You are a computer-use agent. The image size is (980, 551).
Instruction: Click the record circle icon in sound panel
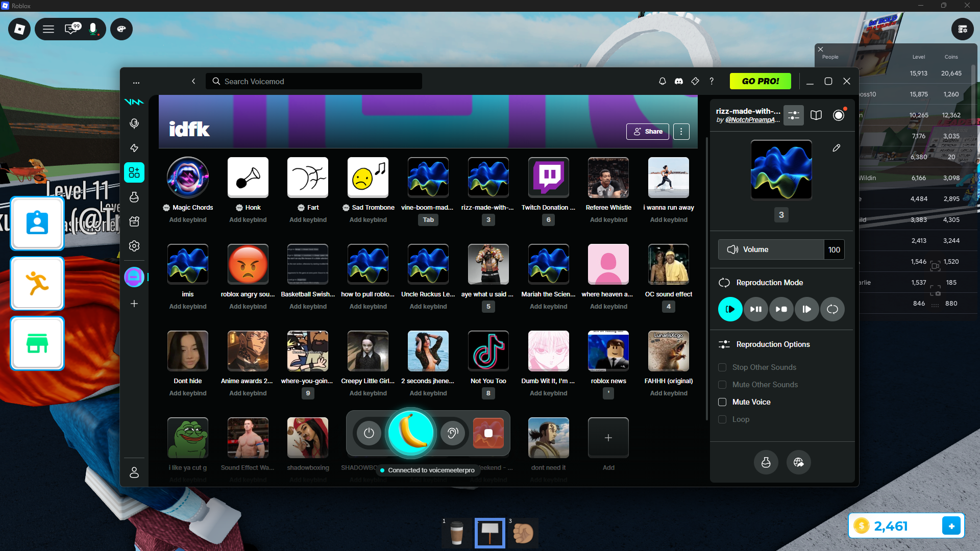[x=839, y=115]
